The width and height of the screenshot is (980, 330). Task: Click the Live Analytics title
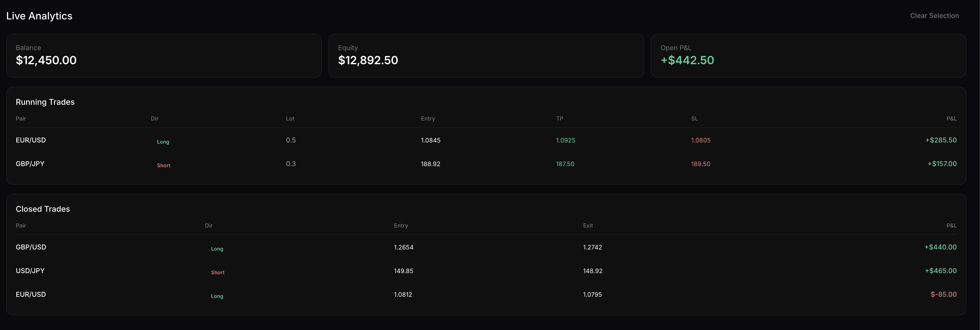(x=39, y=15)
